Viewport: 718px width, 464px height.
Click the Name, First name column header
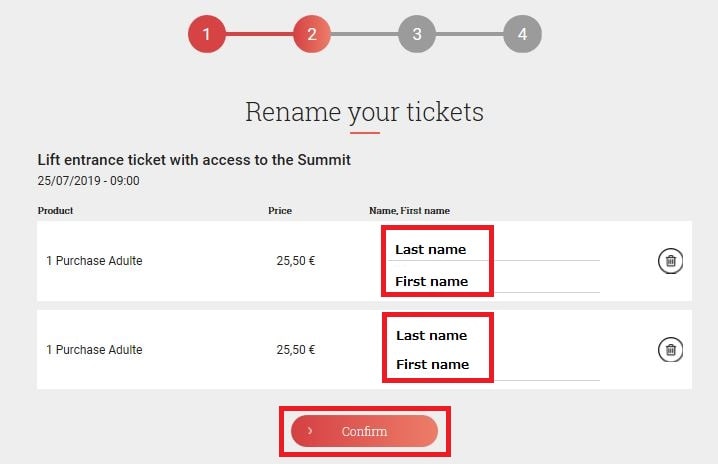click(x=409, y=211)
